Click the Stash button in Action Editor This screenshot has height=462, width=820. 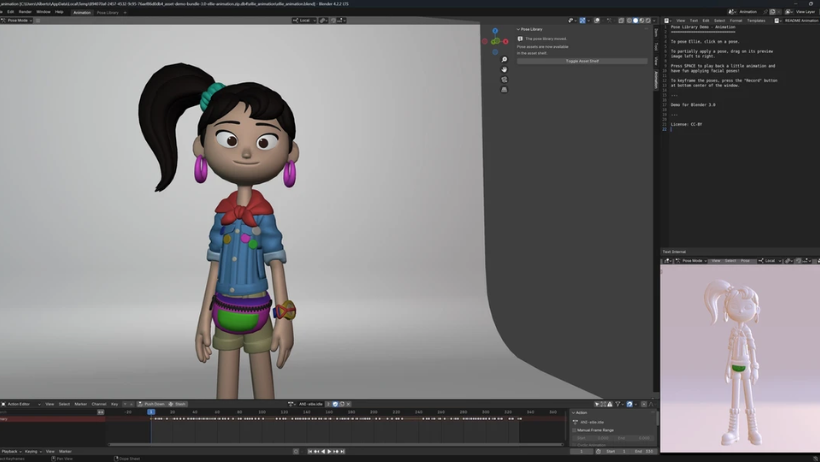point(178,404)
